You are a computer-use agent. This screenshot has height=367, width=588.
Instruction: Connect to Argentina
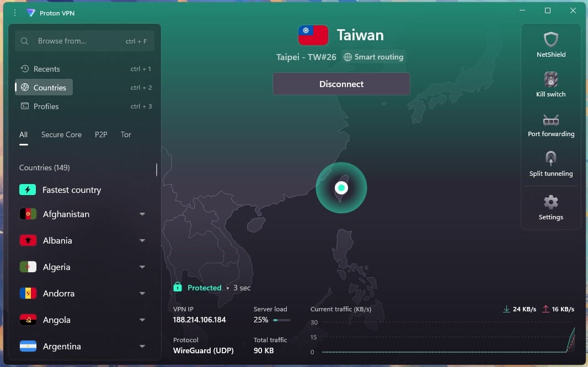click(62, 347)
